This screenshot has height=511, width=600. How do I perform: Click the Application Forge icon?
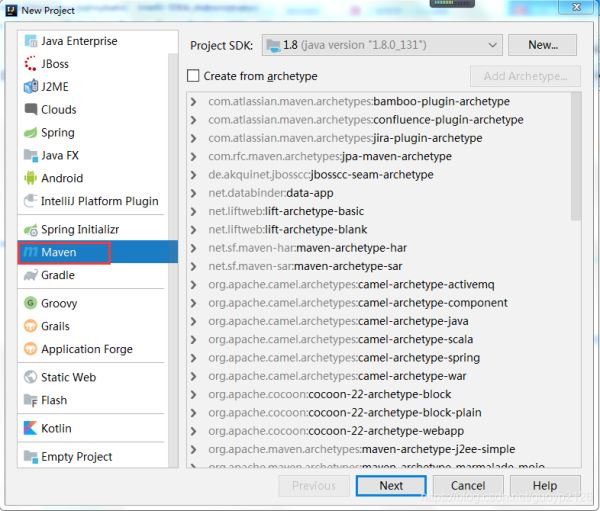pos(31,349)
